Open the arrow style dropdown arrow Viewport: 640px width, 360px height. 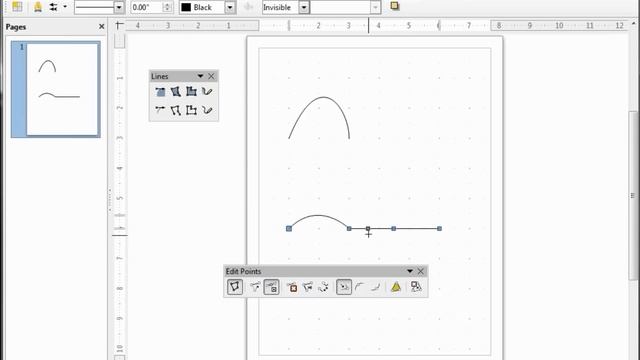65,7
